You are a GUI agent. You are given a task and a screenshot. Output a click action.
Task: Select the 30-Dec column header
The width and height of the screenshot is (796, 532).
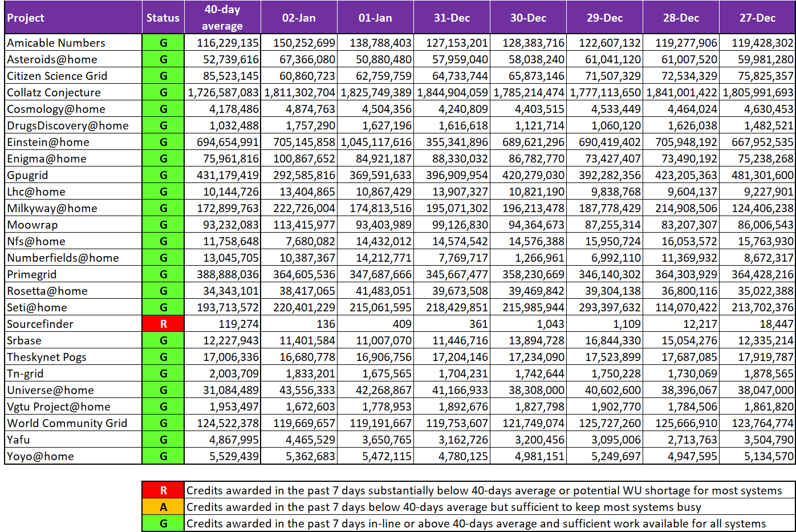(528, 18)
